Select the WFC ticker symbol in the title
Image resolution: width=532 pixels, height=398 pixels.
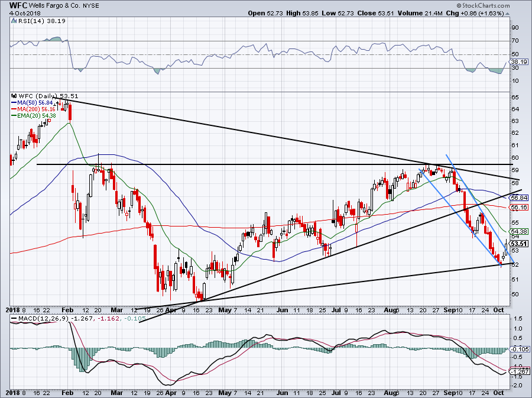18,5
